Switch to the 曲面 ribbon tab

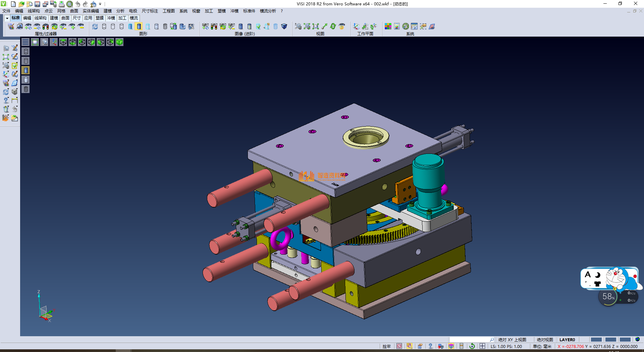point(65,18)
